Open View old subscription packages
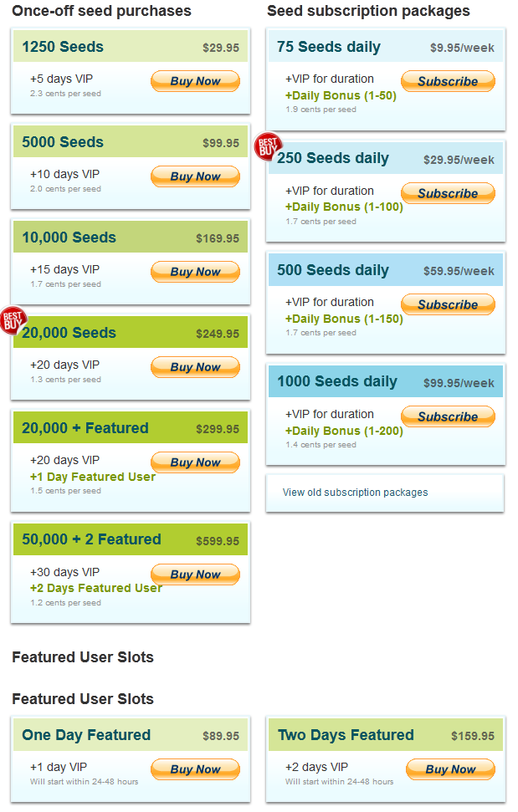Screen dimensions: 518x812 (356, 493)
